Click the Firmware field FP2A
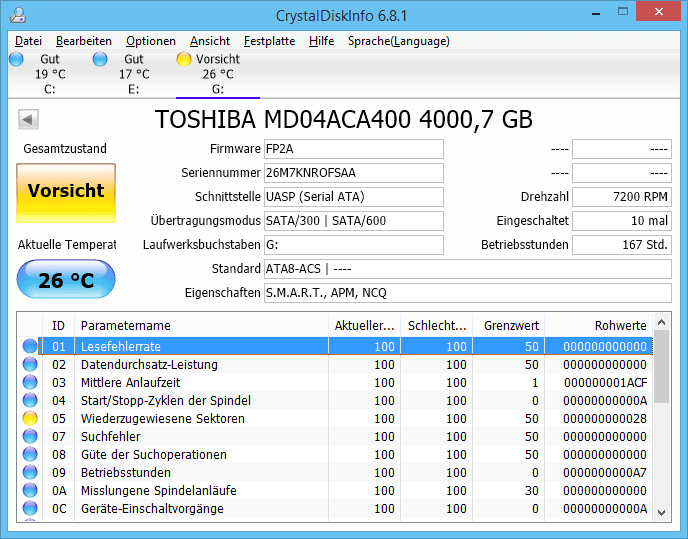The height and width of the screenshot is (539, 688). coord(354,149)
